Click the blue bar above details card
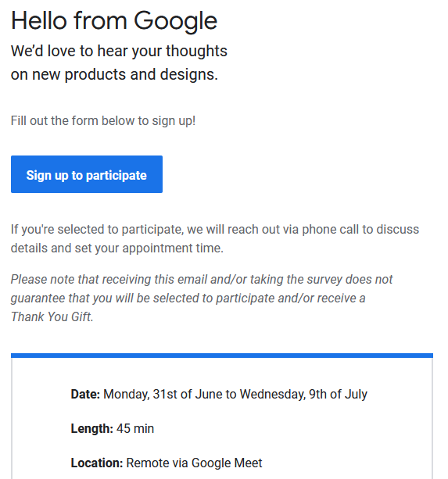This screenshot has width=448, height=479. (222, 356)
